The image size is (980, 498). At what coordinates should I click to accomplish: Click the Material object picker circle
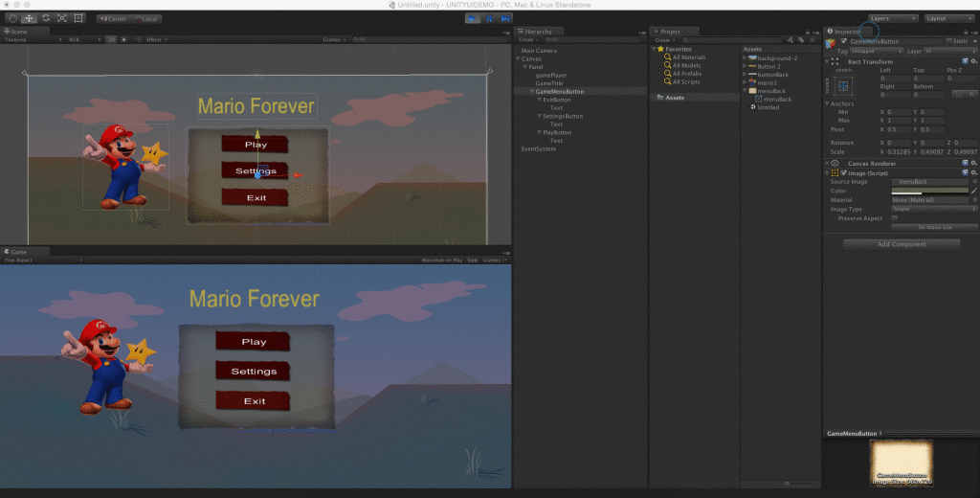coord(974,199)
